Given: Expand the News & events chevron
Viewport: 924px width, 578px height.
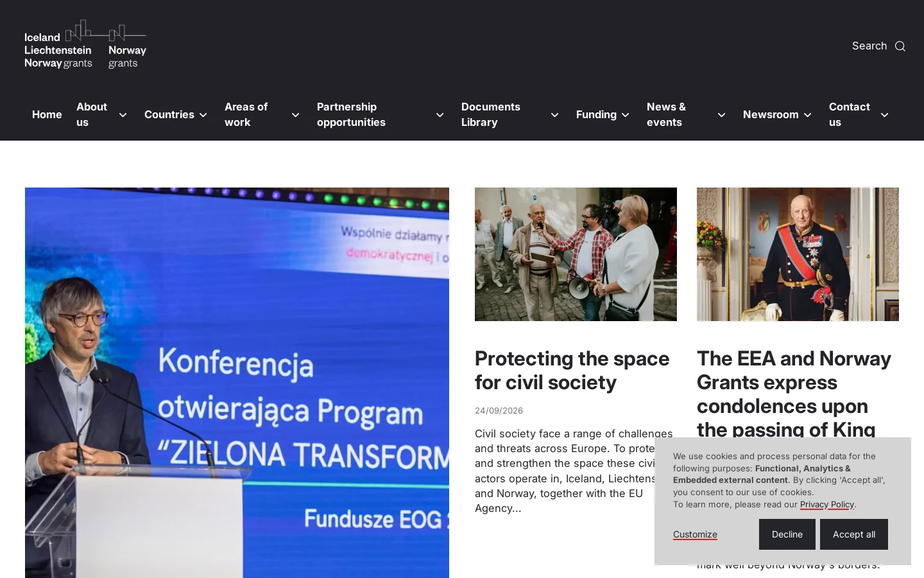Looking at the screenshot, I should tap(722, 115).
